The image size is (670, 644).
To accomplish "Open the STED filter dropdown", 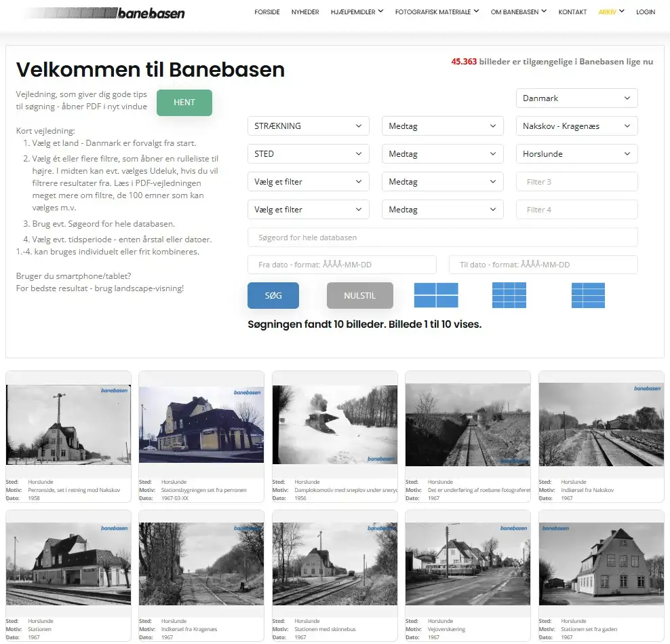I will (x=308, y=153).
